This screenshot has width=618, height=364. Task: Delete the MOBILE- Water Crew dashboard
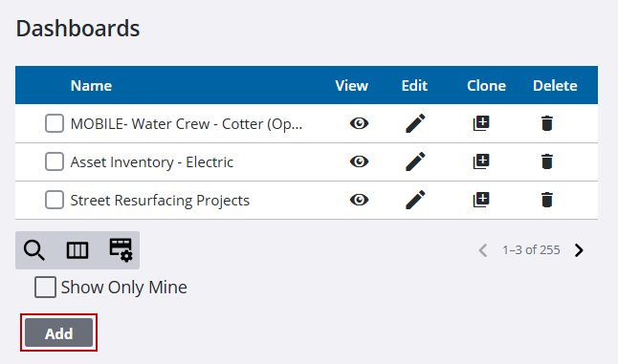click(547, 123)
